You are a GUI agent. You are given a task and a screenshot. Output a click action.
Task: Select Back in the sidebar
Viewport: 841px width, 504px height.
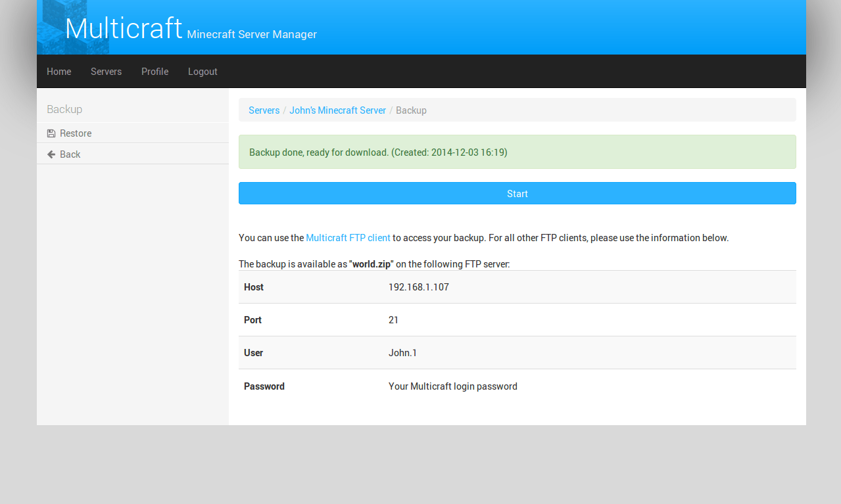pyautogui.click(x=133, y=154)
